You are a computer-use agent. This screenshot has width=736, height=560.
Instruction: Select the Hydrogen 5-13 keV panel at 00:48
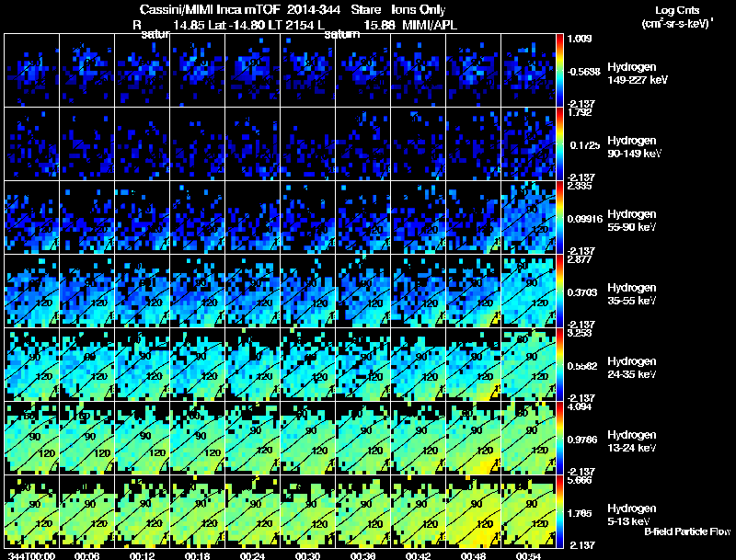point(473,512)
